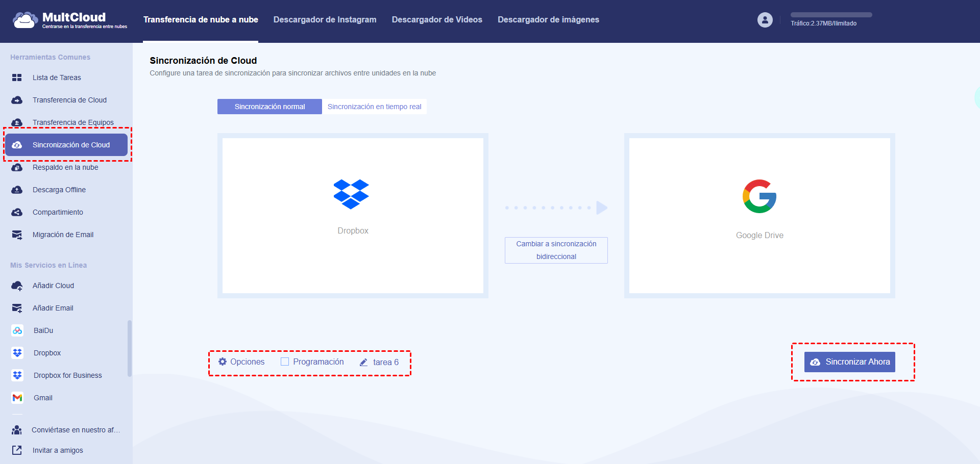The height and width of the screenshot is (464, 980).
Task: Click the Dropbox for Business icon
Action: click(x=17, y=375)
